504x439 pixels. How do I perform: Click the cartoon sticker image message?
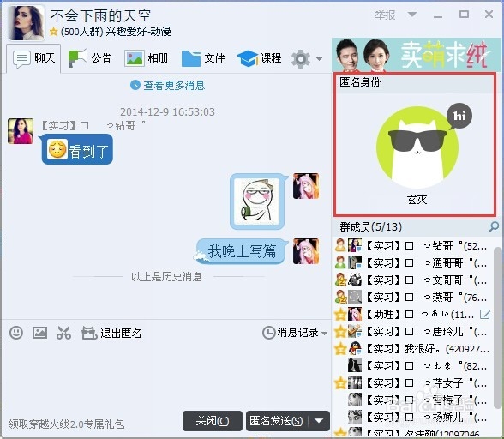tap(257, 201)
